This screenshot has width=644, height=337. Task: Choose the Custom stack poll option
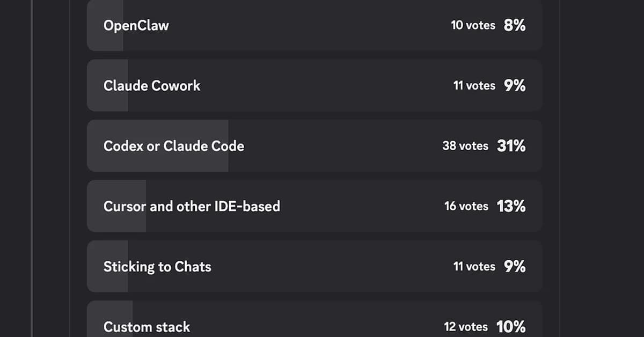[x=147, y=326]
